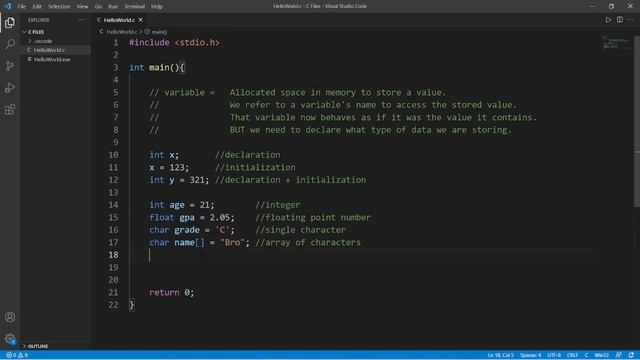Select the HelloWorld.c editor tab

pos(119,20)
